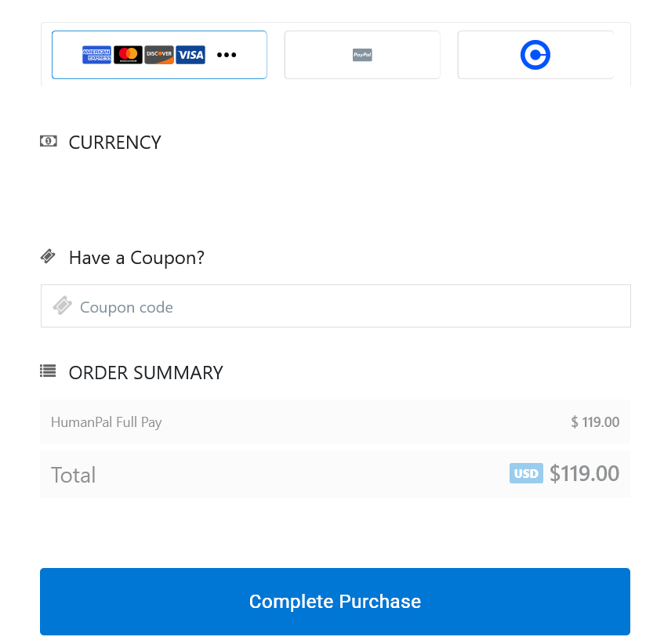Click the Mastercard icon
Image resolution: width=664 pixels, height=644 pixels.
pos(128,55)
